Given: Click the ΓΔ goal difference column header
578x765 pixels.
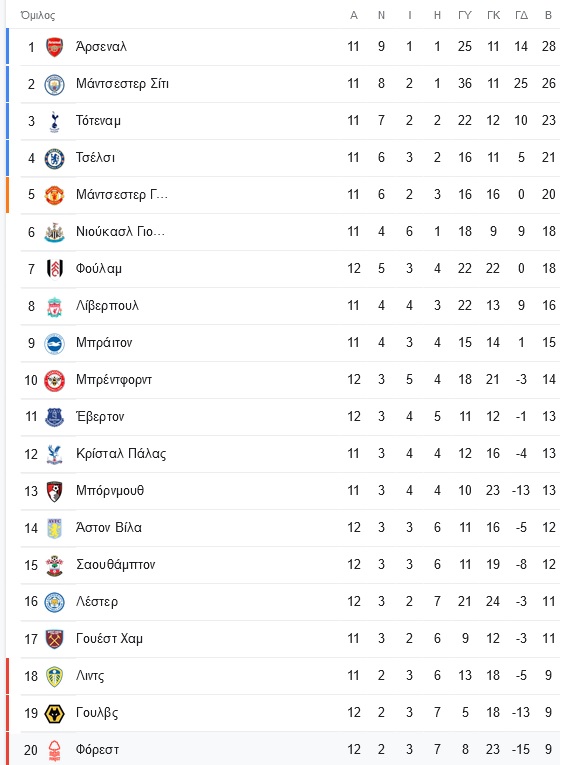Looking at the screenshot, I should coord(521,16).
